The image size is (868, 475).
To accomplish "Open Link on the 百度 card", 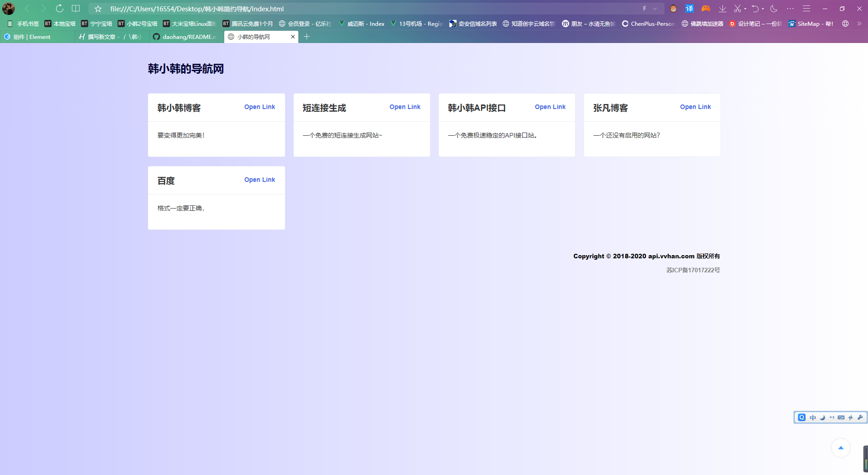I will point(259,180).
